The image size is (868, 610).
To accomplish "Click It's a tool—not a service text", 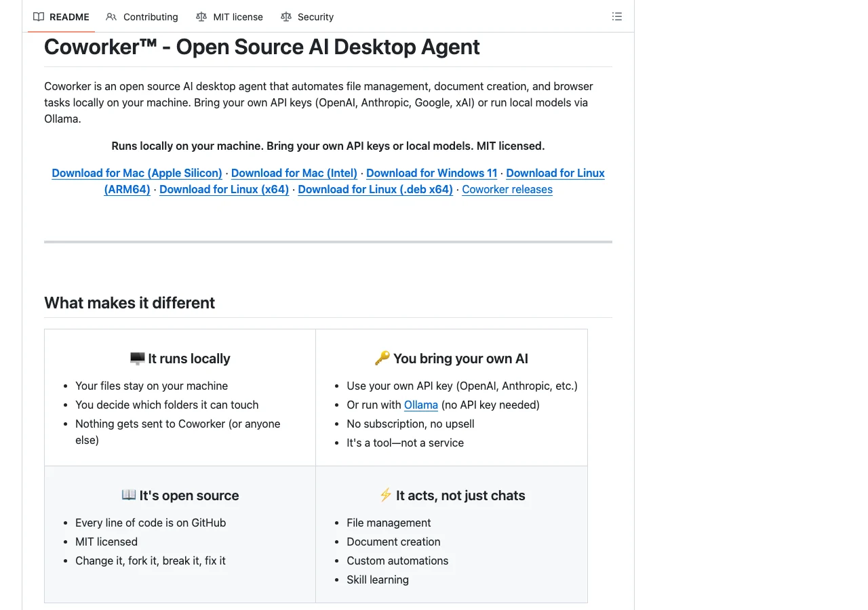I will pyautogui.click(x=405, y=443).
